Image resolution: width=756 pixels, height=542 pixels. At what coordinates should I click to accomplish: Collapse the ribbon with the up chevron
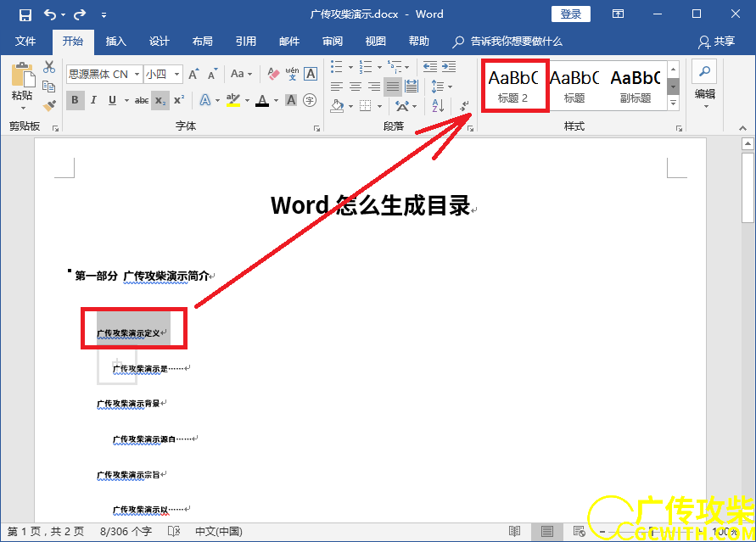(x=742, y=128)
